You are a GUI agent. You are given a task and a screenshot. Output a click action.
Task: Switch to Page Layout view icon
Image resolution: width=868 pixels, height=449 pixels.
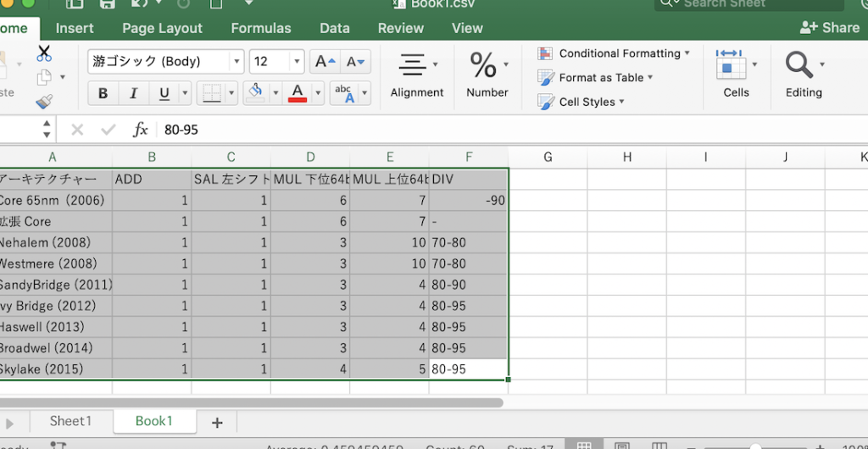point(621,446)
